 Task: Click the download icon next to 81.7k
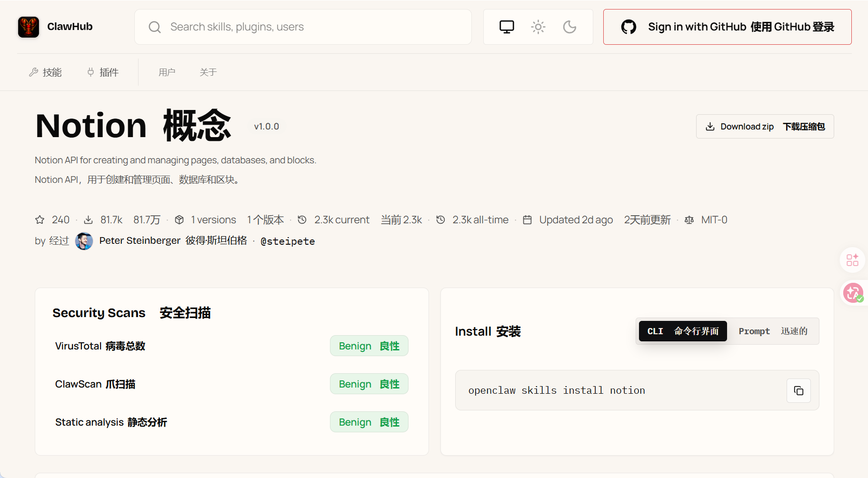88,220
